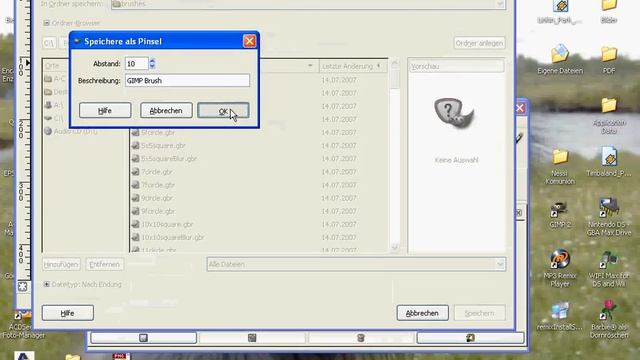Close the Speichere als Pinsel dialog

coord(249,41)
